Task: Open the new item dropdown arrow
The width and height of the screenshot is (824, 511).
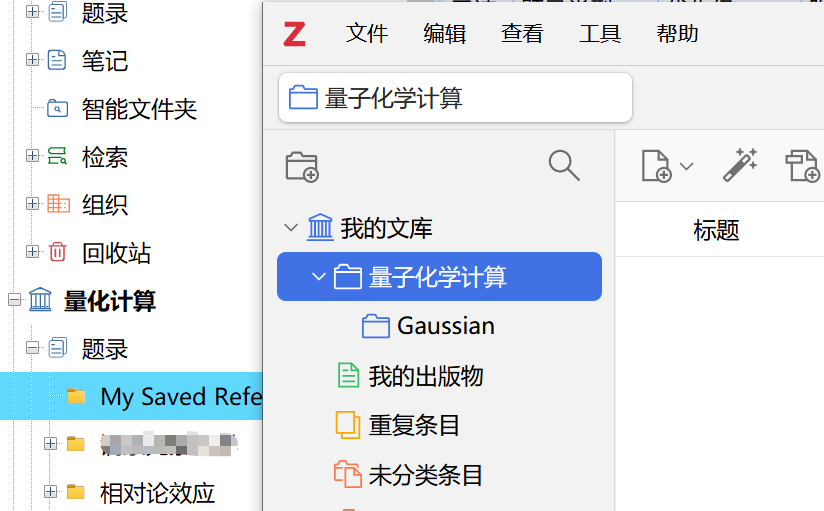Action: 686,167
